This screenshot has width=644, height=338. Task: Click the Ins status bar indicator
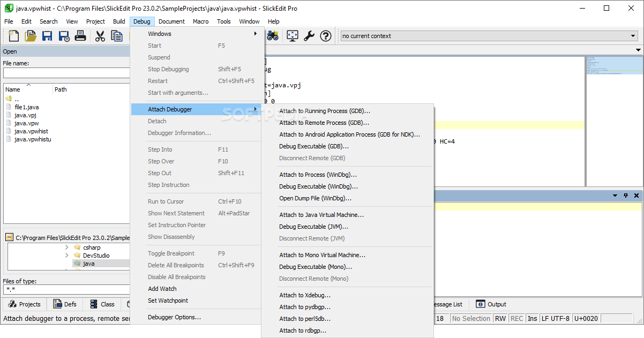pos(532,318)
